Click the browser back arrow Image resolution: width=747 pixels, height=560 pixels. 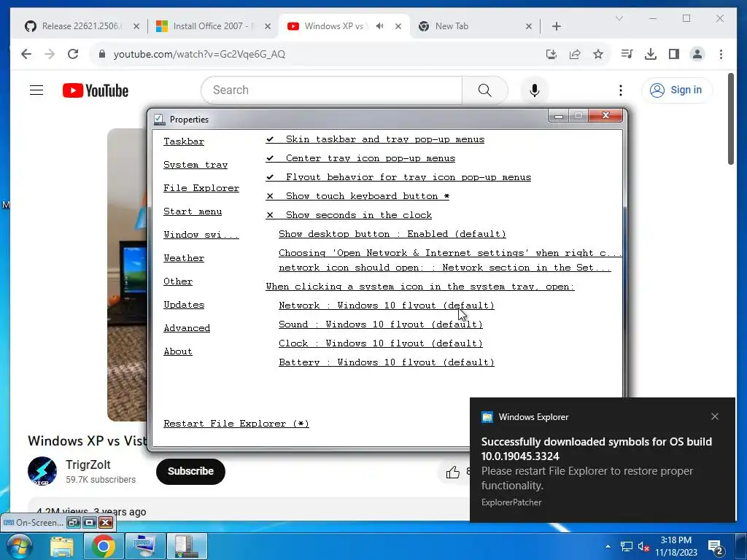[x=26, y=54]
